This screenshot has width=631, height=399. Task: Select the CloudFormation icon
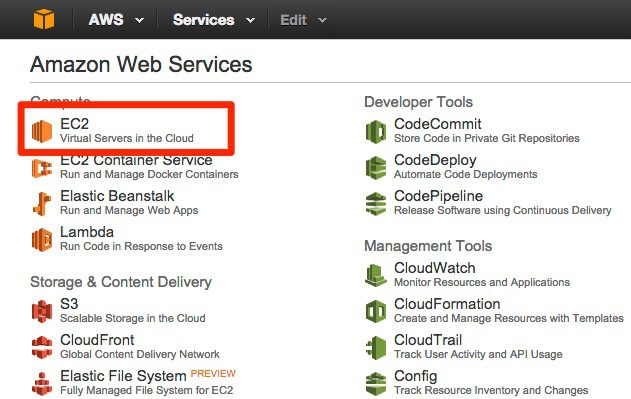pos(376,311)
